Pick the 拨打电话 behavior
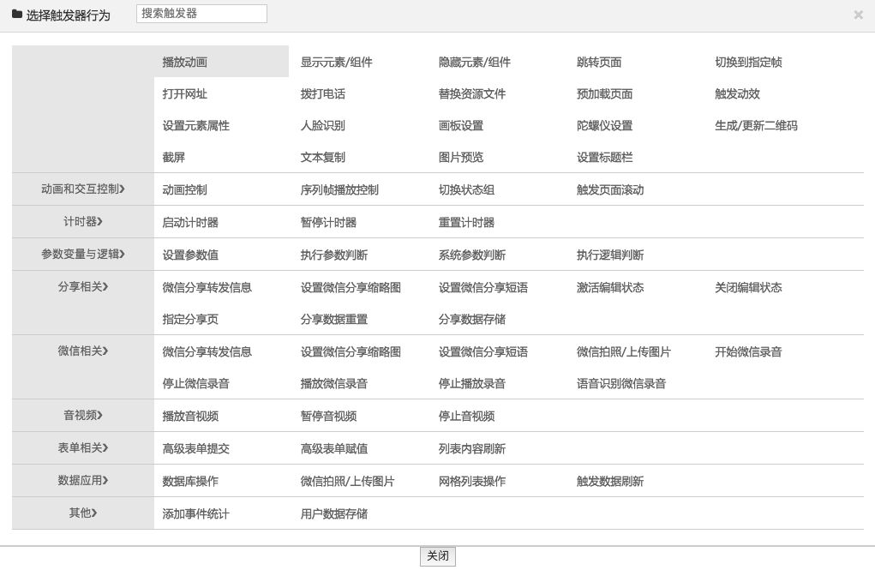 click(x=322, y=93)
